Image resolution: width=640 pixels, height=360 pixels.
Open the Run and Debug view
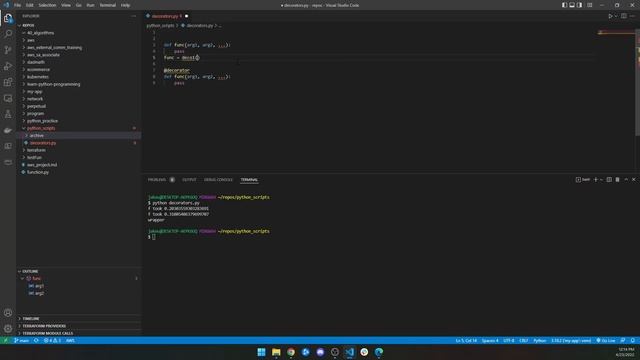coord(8,66)
